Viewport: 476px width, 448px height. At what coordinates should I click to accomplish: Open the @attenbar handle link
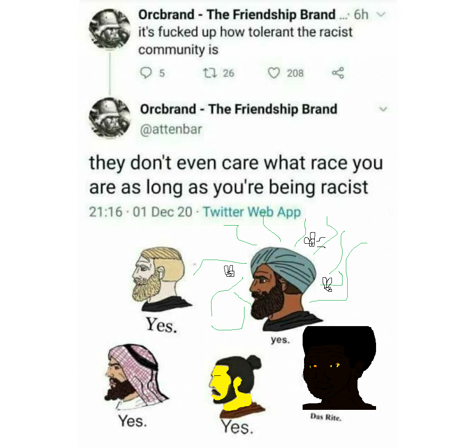(171, 129)
